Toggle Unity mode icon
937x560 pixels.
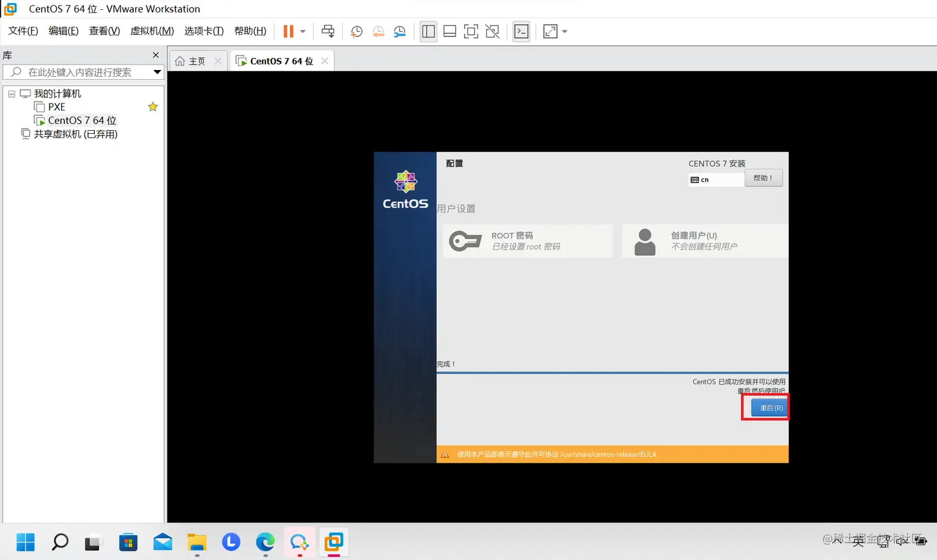[493, 31]
